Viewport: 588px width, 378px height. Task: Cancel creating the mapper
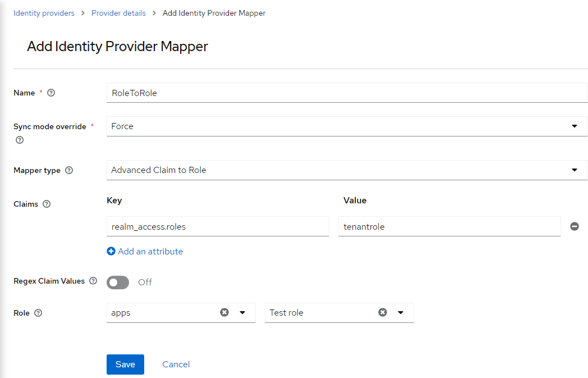[176, 364]
